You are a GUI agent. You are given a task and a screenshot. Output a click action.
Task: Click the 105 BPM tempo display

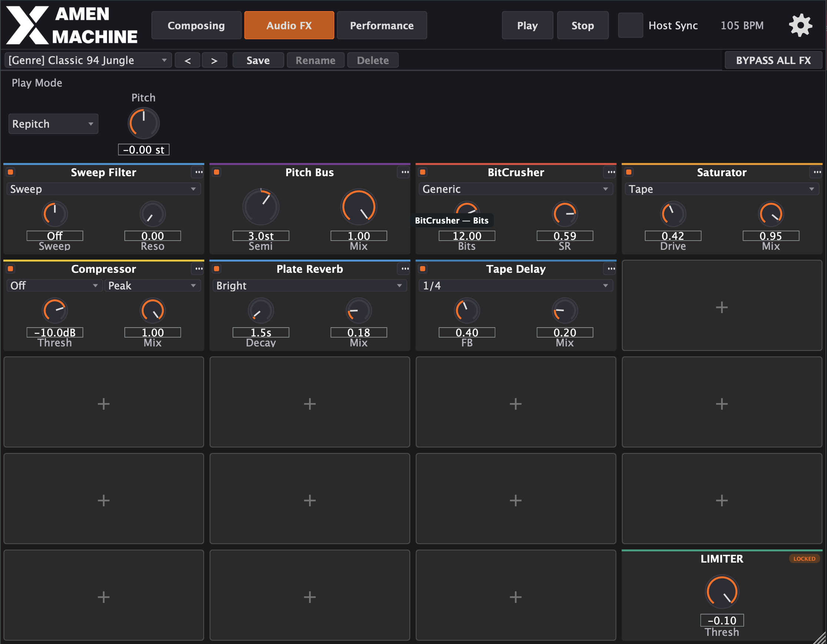point(742,26)
